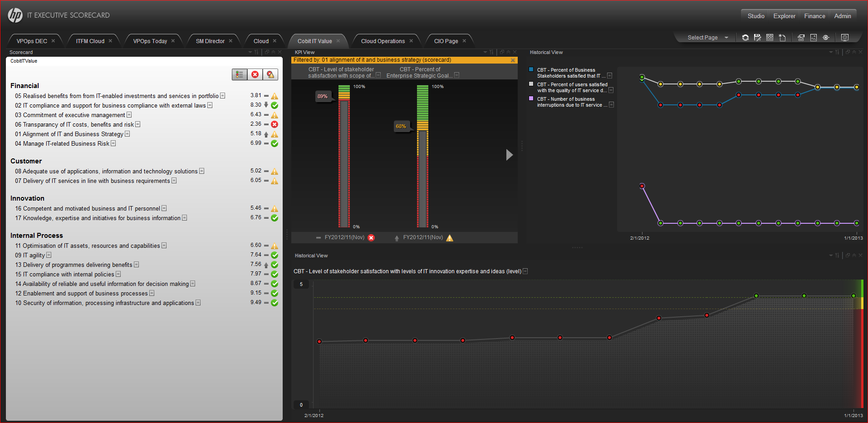Open the page layout grid icon
Viewport: 868px width, 423px height.
(770, 38)
